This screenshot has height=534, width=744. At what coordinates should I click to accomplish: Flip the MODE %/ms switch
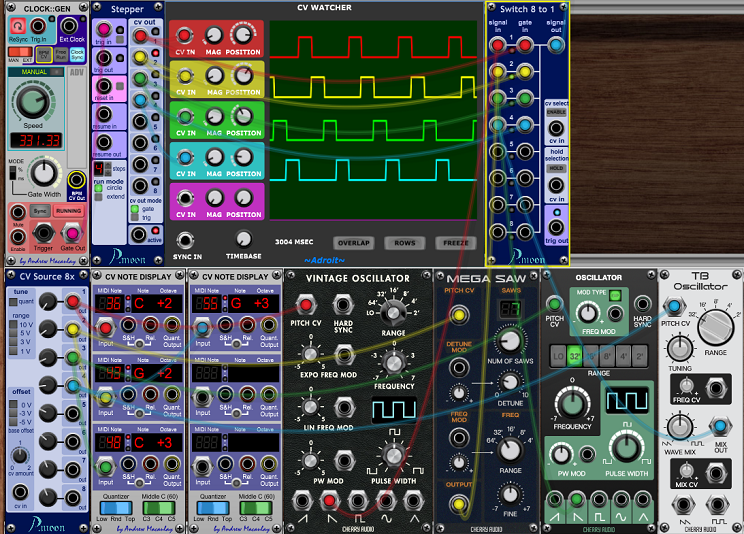[x=12, y=173]
